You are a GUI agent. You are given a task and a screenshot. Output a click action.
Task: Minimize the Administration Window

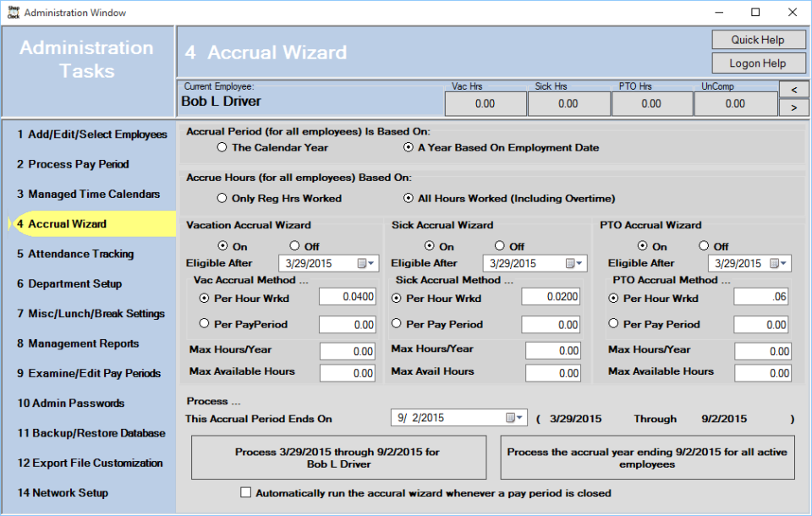[x=719, y=13]
